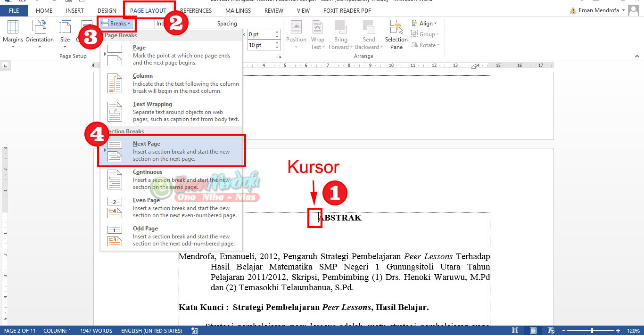Open the Rotate dropdown

coord(425,45)
